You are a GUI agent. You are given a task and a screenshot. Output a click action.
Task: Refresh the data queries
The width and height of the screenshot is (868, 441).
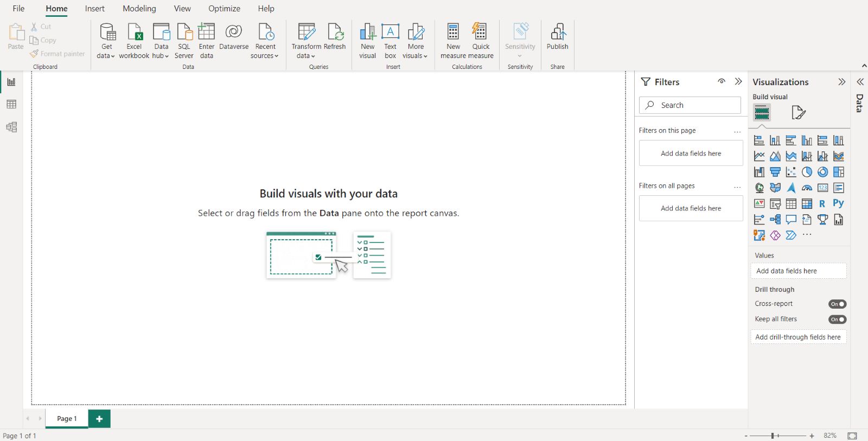point(335,37)
